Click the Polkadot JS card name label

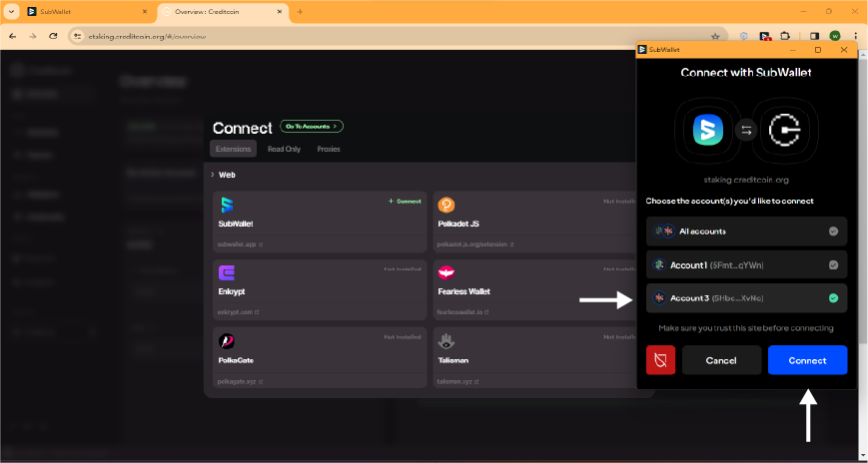458,225
